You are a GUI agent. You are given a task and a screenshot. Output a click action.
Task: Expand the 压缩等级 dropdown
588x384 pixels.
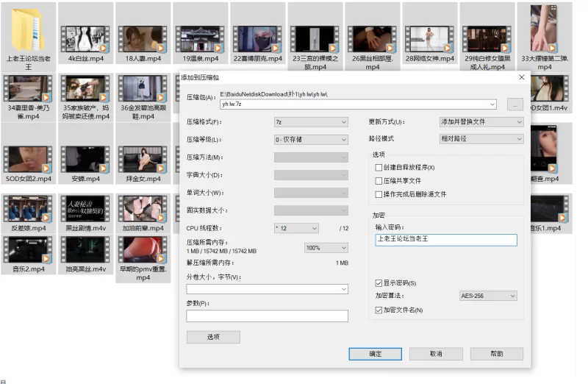pos(310,140)
